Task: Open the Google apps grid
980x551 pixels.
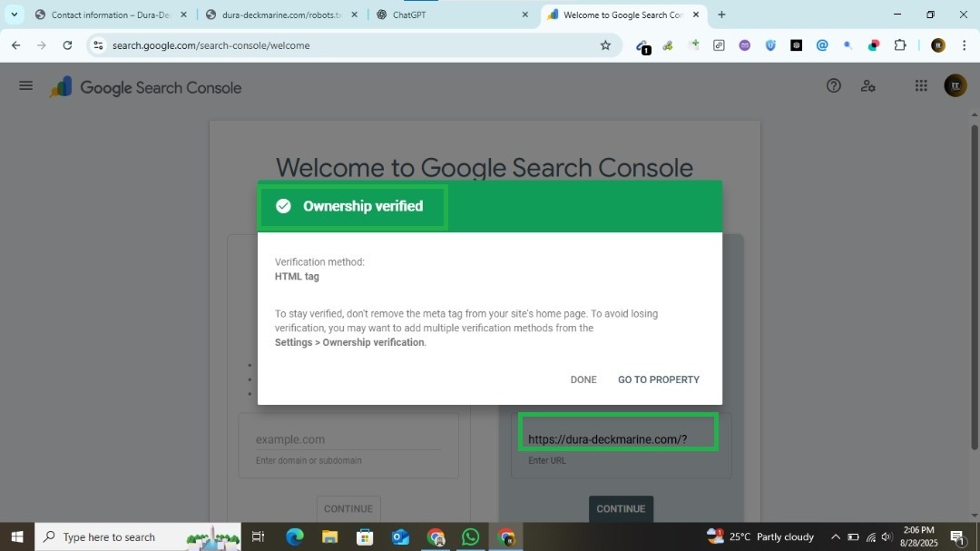Action: coord(921,85)
